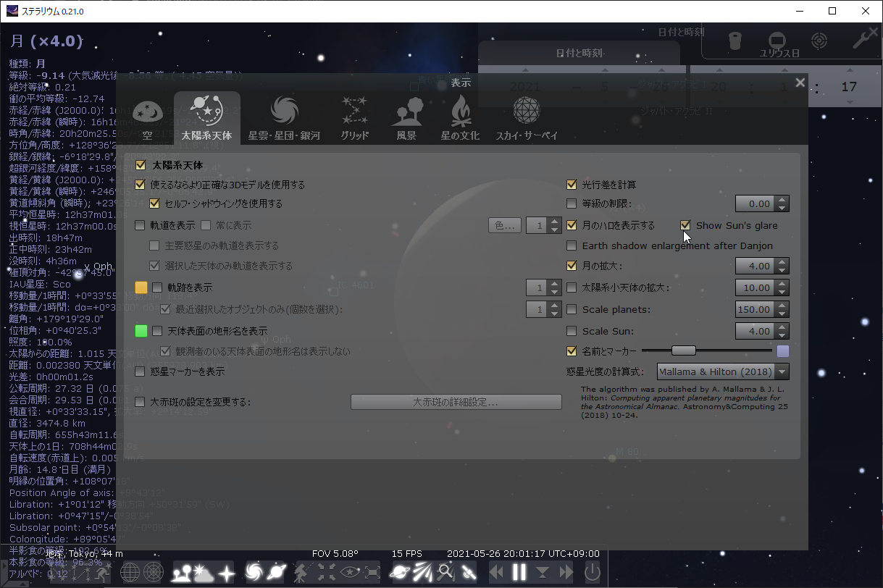Enable 軌道を表示 checkbox
The image size is (883, 588).
(141, 225)
